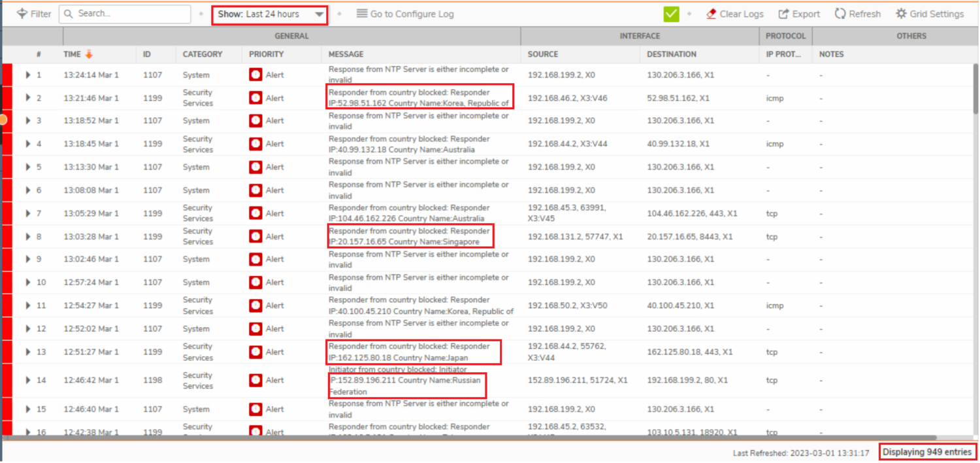Expand log entry row 8
Screen dimensions: 980x463
point(28,237)
